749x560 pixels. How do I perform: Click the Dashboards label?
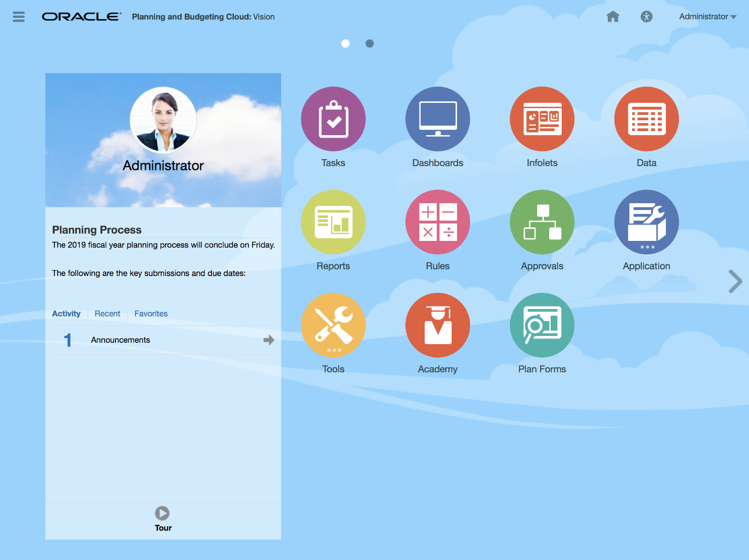pos(438,163)
